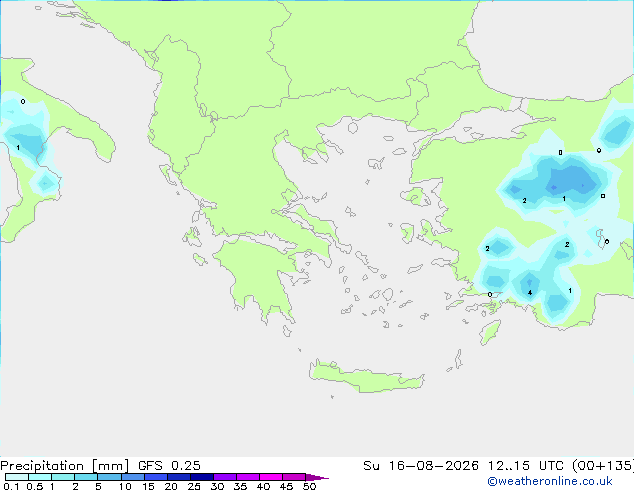Viewport: 634px width, 490px height.
Task: Click the 25–30 mm legend color swatch
Action: pos(202,477)
